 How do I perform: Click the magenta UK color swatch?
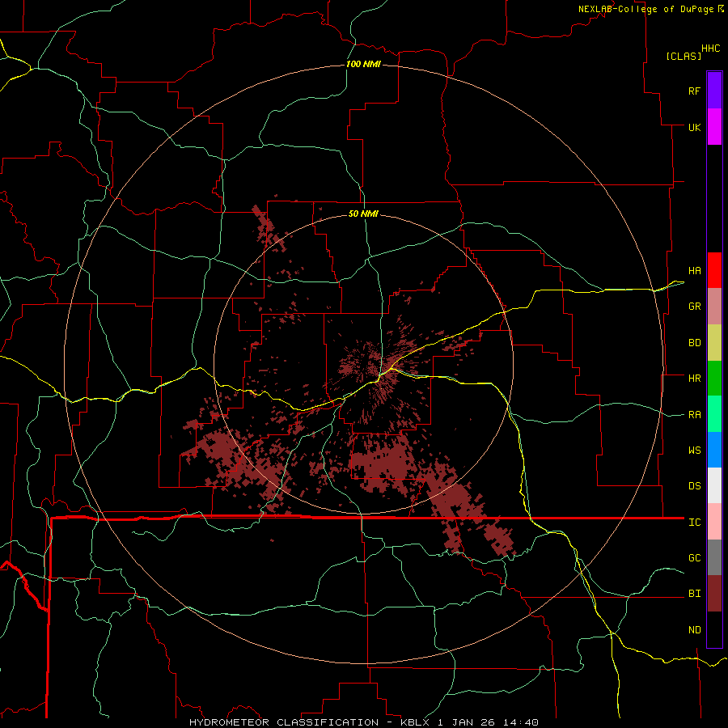[714, 127]
